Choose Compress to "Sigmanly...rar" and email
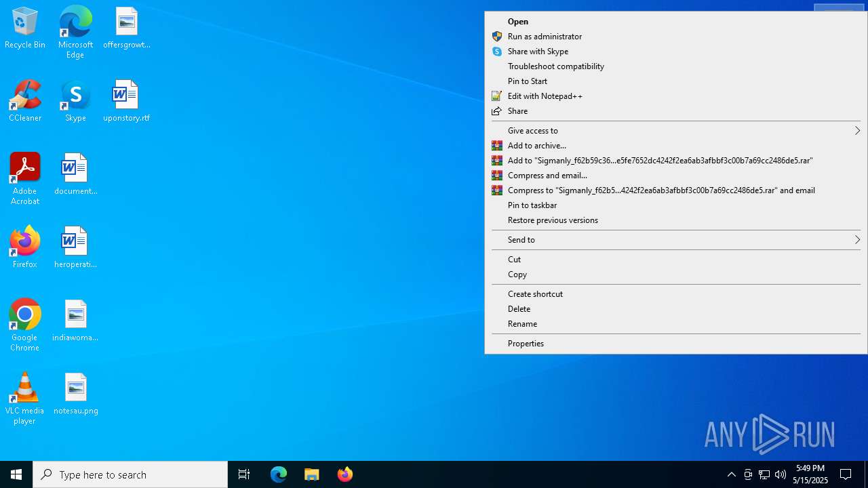Viewport: 868px width, 488px height. pyautogui.click(x=676, y=190)
